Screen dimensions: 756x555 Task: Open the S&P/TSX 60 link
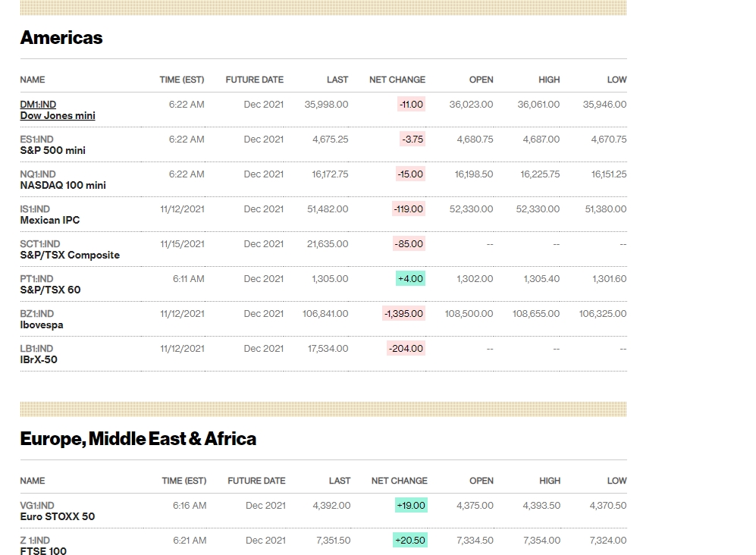pos(50,284)
